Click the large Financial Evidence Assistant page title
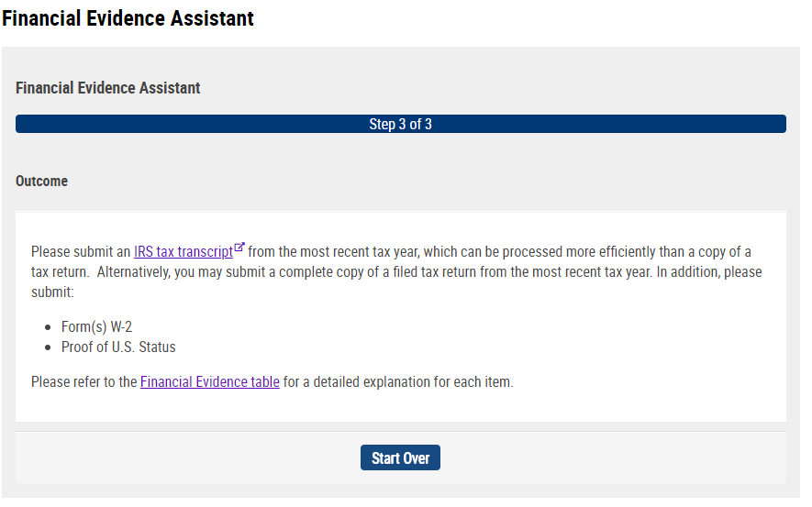 (x=128, y=18)
